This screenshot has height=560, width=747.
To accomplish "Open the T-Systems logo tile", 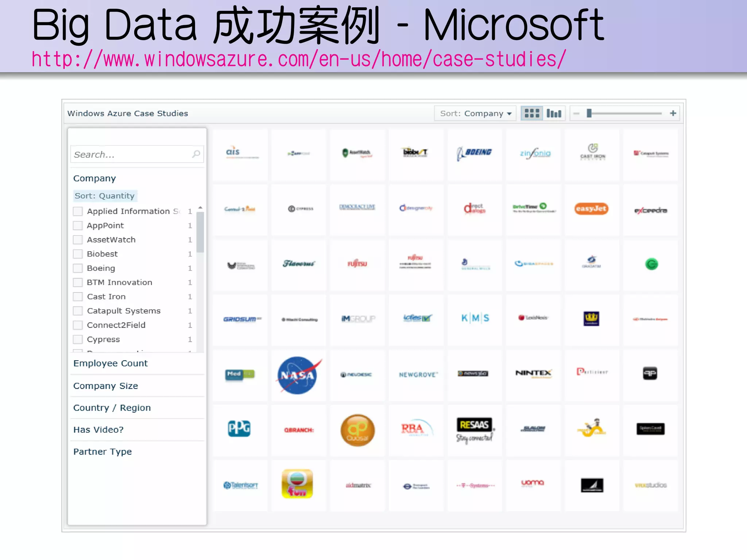I will point(475,485).
